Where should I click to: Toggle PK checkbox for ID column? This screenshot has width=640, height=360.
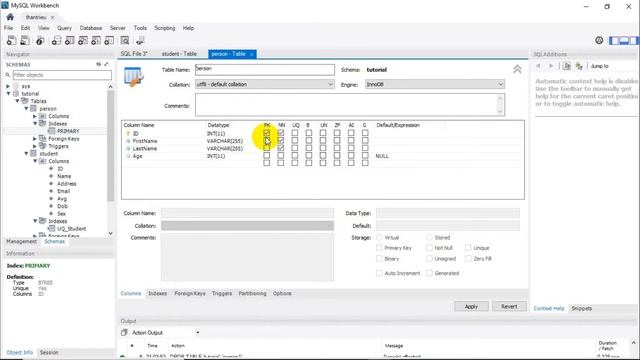pos(267,133)
